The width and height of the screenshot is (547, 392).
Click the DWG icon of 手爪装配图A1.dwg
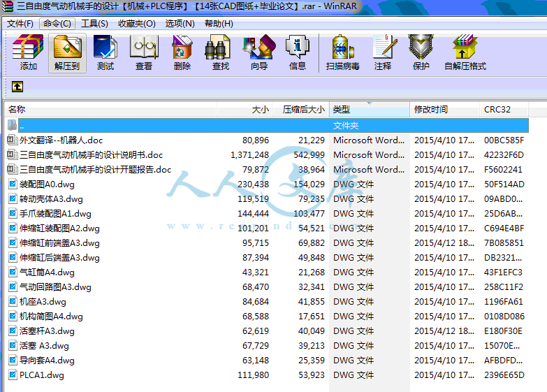[13, 214]
